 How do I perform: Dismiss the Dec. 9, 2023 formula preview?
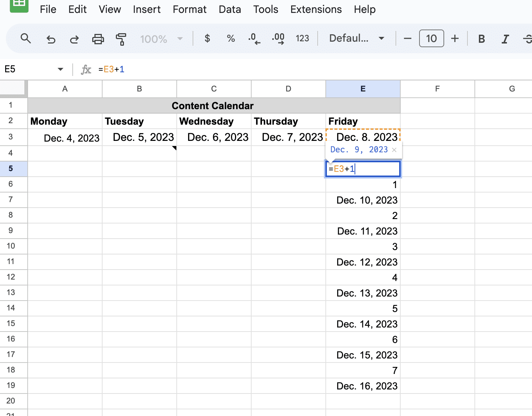[394, 150]
